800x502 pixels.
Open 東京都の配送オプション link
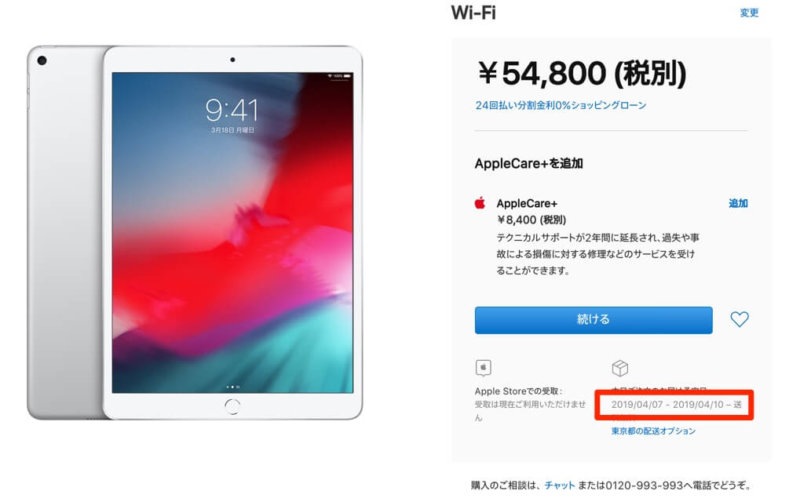(x=654, y=431)
